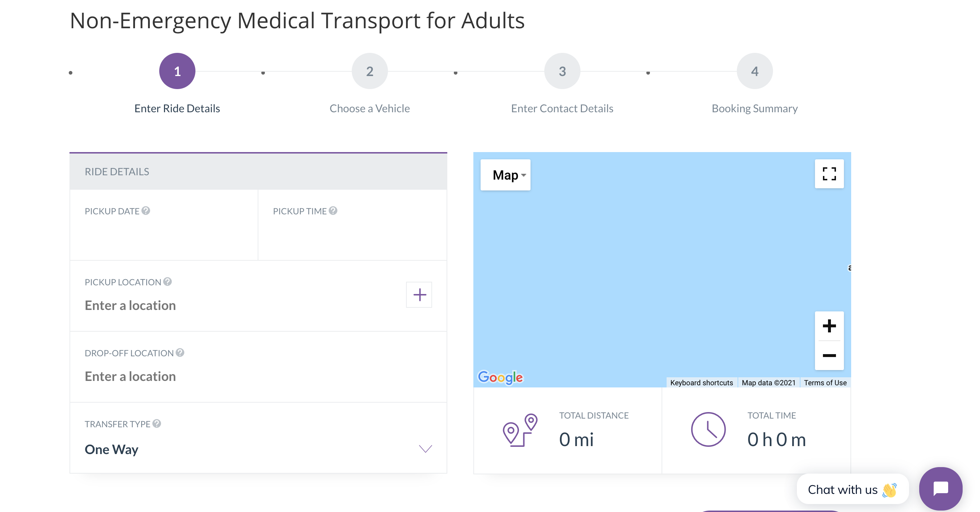
Task: Open the Map type dropdown
Action: [x=505, y=175]
